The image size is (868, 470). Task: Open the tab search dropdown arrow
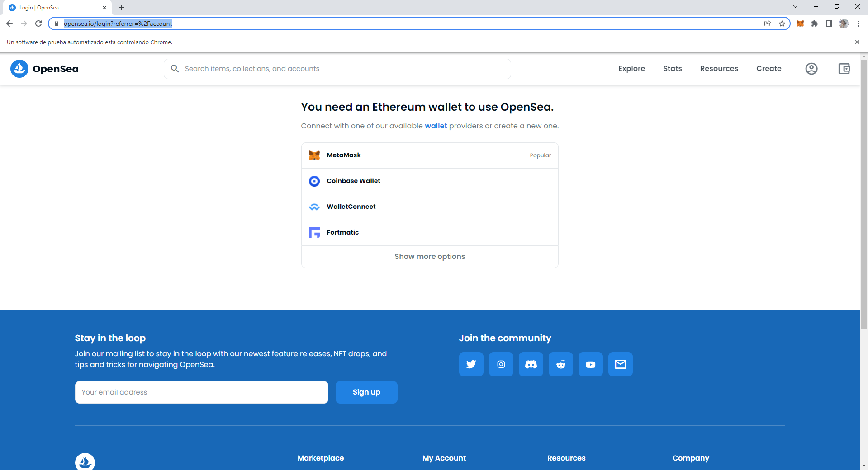point(795,7)
